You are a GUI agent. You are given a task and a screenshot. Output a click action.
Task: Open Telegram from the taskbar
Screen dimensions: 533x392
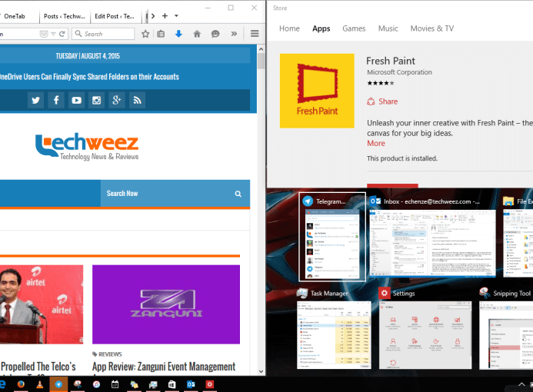[x=58, y=384]
